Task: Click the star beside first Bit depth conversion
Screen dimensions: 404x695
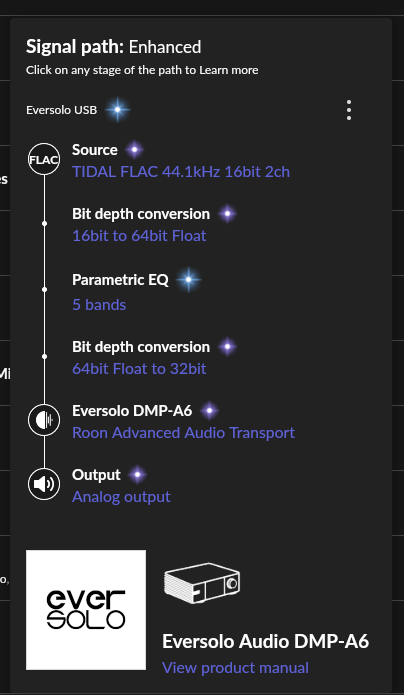Action: coord(227,214)
